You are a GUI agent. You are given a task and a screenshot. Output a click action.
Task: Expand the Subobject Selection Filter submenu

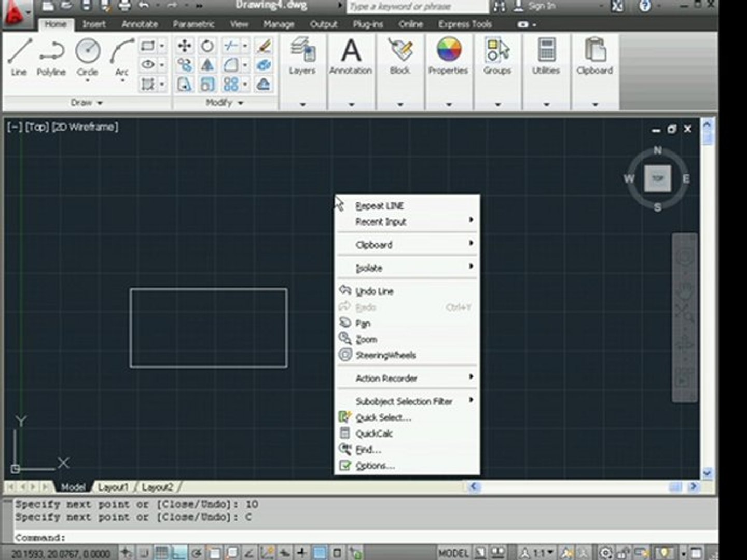pos(407,401)
